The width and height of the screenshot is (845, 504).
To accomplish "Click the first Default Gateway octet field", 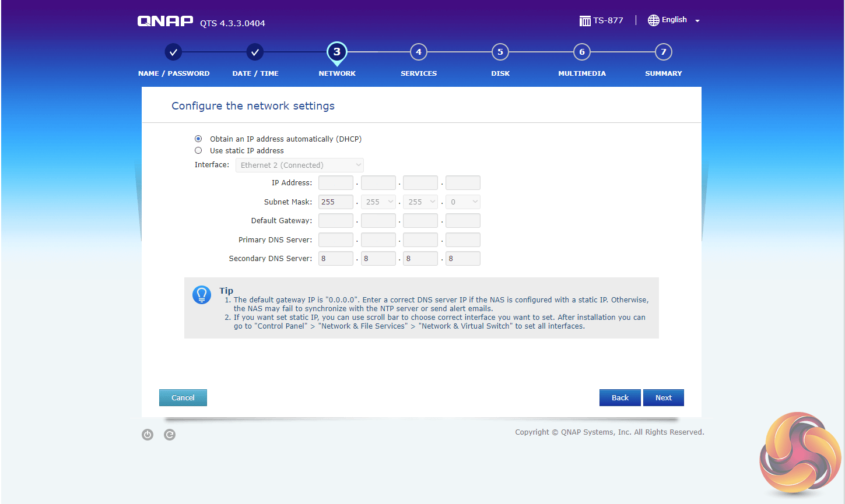I will tap(336, 221).
